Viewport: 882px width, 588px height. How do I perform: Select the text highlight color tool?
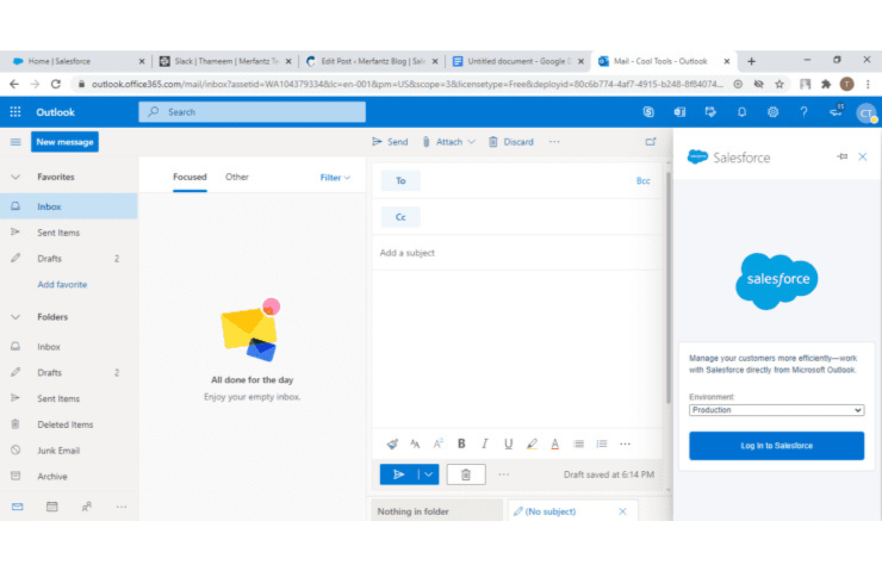point(532,444)
